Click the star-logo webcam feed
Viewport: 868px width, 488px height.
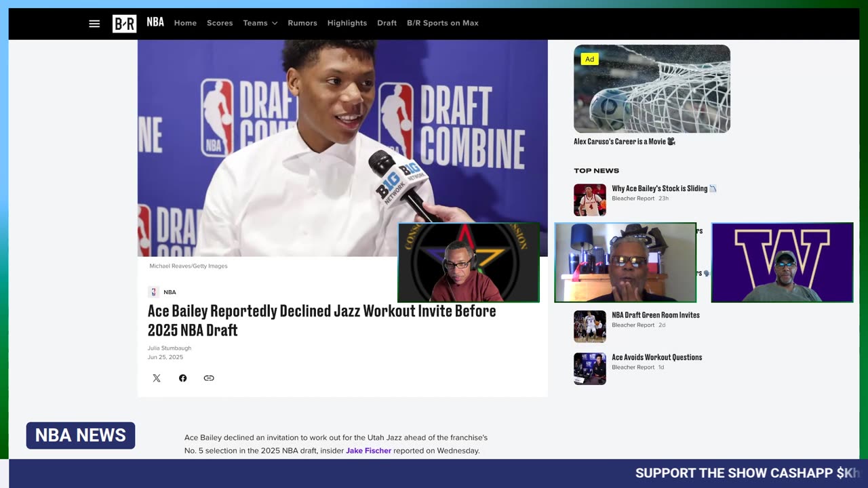469,262
